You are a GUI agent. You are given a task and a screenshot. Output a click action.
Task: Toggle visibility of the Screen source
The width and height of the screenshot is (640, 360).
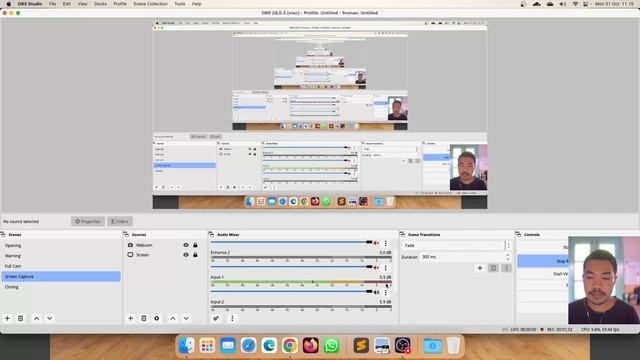click(x=186, y=255)
